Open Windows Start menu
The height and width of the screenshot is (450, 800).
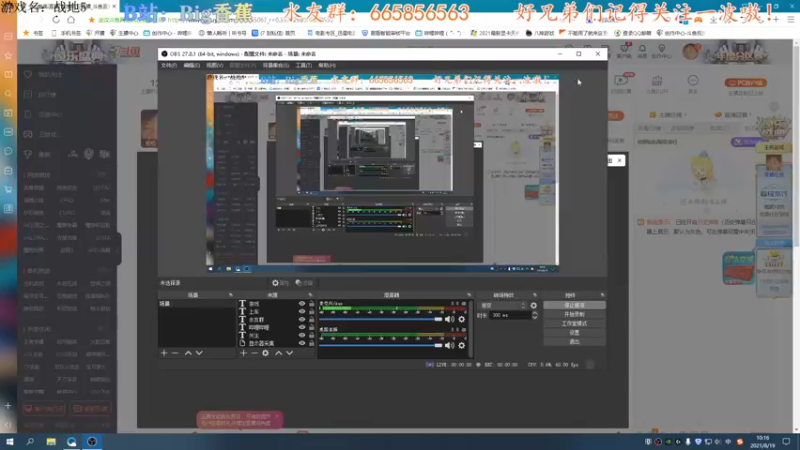(x=10, y=441)
